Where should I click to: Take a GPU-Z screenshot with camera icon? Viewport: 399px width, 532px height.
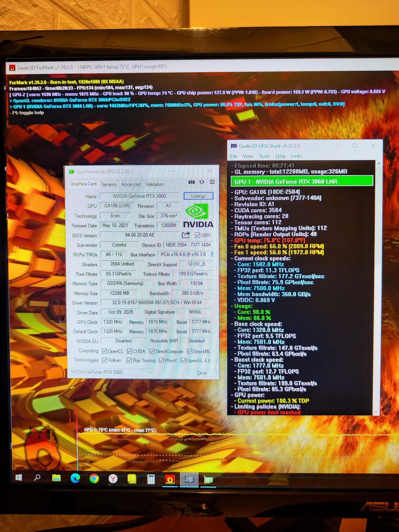coord(191,182)
